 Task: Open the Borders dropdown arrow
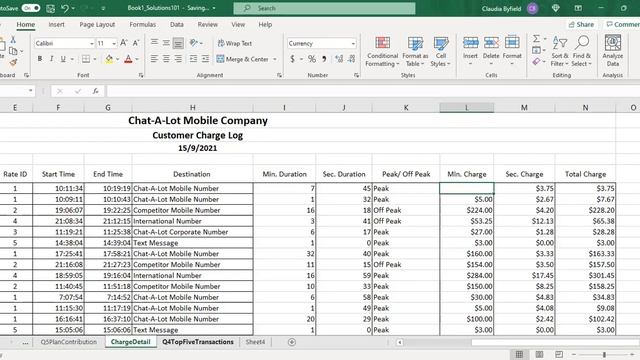[x=95, y=59]
